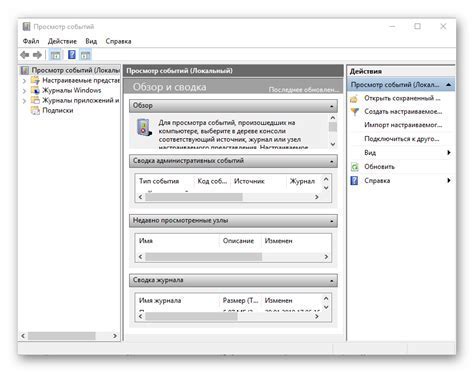Click the overview text scroll down arrow
Viewport: 474px width, 373px height.
[x=333, y=144]
